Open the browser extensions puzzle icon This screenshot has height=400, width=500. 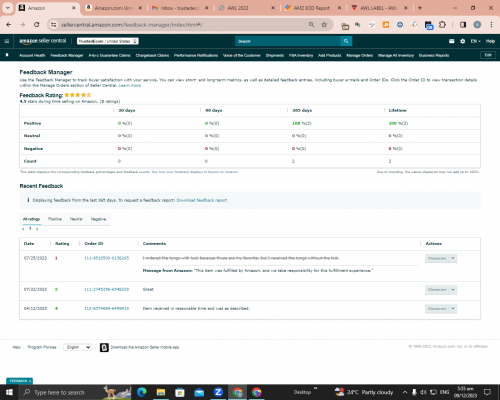(x=442, y=25)
